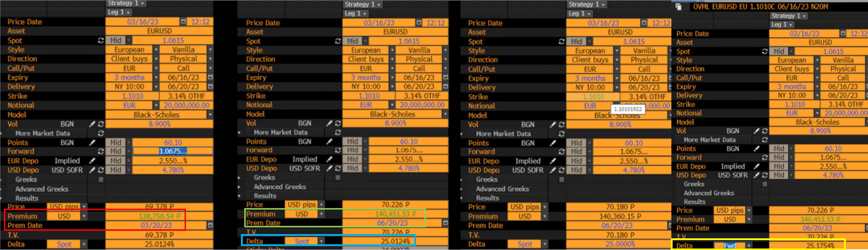
Task: Toggle EUR Depo Mid button in third panel
Action: click(x=576, y=161)
